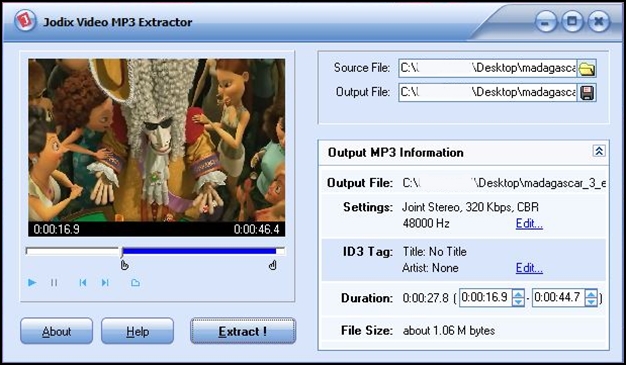Increase the end time with up arrow
The image size is (626, 365).
(x=591, y=294)
